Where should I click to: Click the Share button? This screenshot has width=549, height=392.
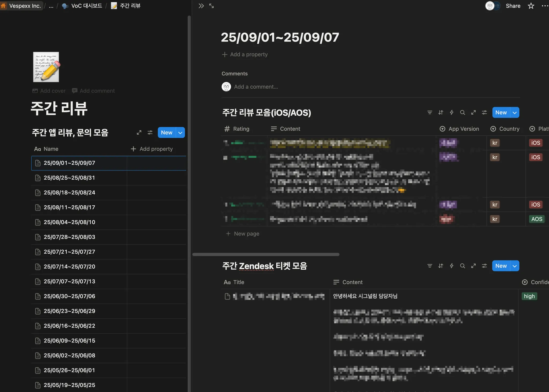click(513, 6)
